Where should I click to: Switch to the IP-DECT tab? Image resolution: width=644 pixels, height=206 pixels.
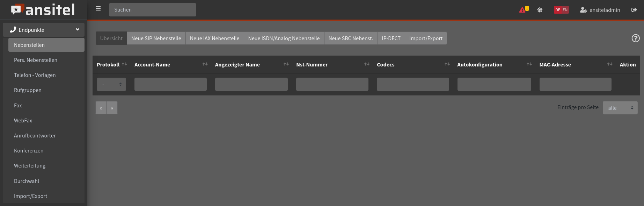point(391,38)
